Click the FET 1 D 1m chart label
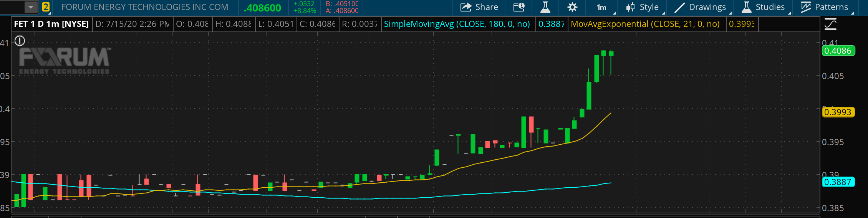This screenshot has height=218, width=868. [51, 24]
